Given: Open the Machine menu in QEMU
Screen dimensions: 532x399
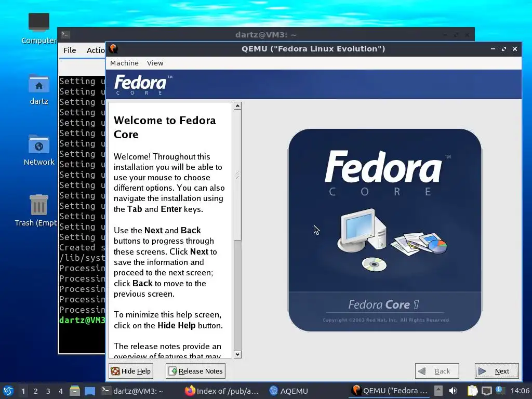Looking at the screenshot, I should coord(124,63).
